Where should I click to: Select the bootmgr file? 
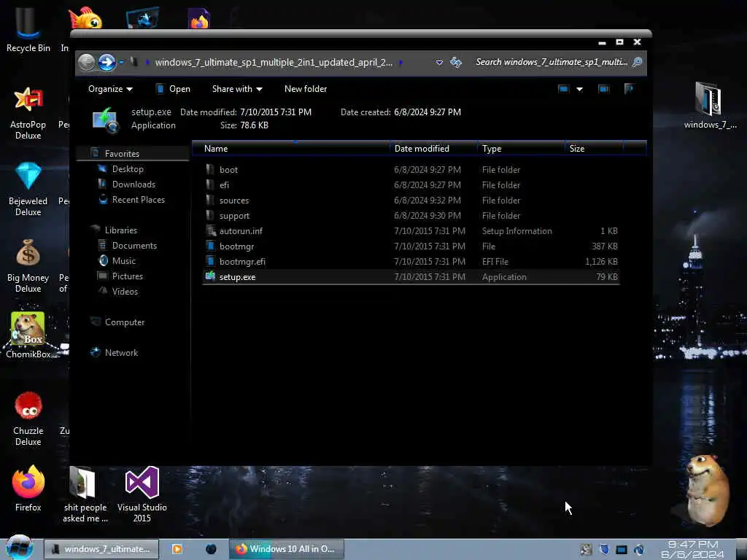pos(411,246)
